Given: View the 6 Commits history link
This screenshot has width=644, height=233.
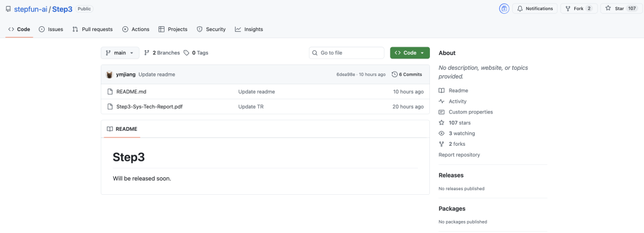Looking at the screenshot, I should (x=407, y=75).
